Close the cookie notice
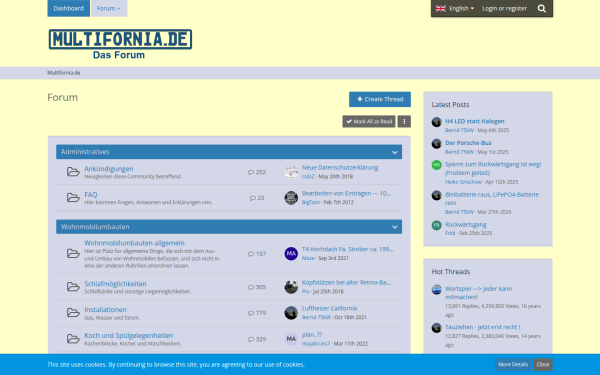Image resolution: width=600 pixels, height=375 pixels. click(x=543, y=364)
